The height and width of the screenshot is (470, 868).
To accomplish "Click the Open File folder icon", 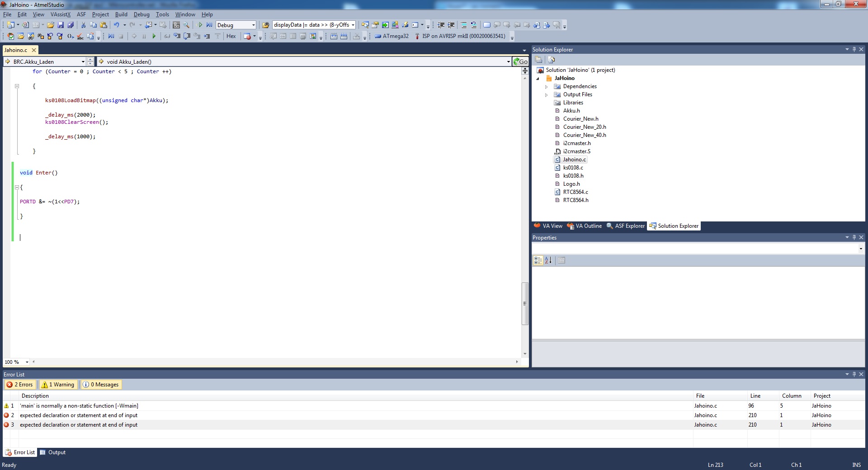I will [x=51, y=25].
